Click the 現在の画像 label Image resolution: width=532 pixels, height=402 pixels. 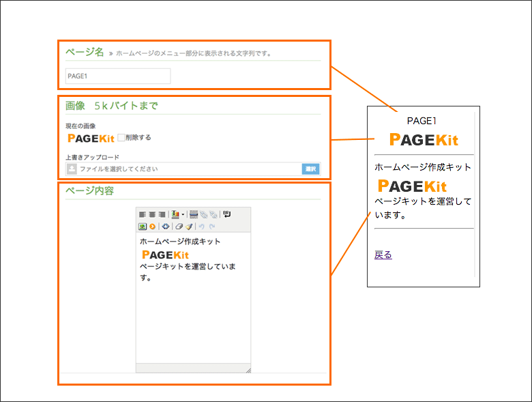80,126
